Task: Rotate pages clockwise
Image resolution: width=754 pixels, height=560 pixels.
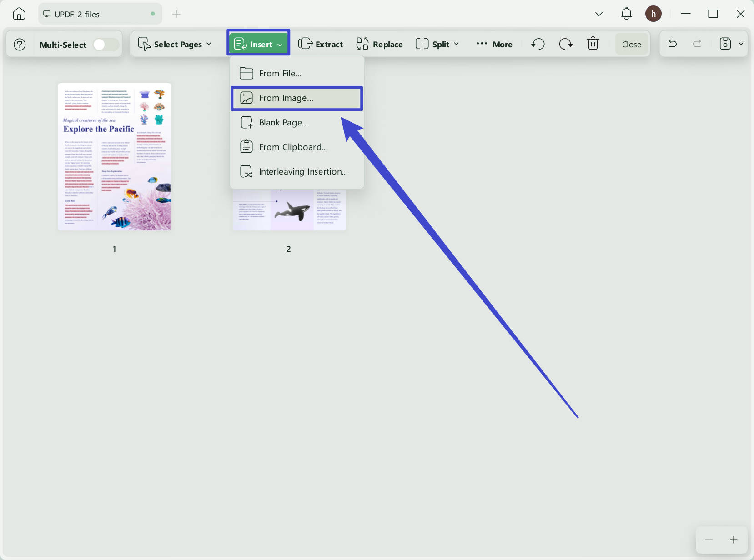Action: coord(566,44)
